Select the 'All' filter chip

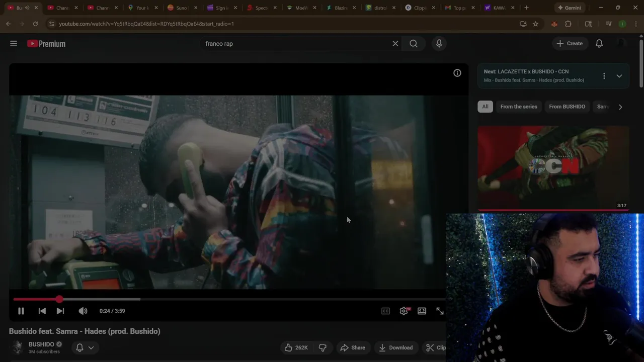[485, 107]
